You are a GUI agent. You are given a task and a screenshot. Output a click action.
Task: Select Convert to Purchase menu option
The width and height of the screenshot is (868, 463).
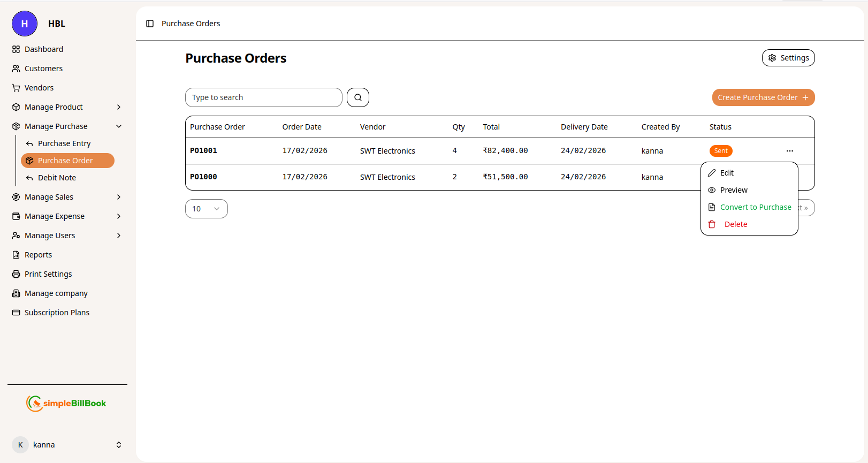coord(755,207)
